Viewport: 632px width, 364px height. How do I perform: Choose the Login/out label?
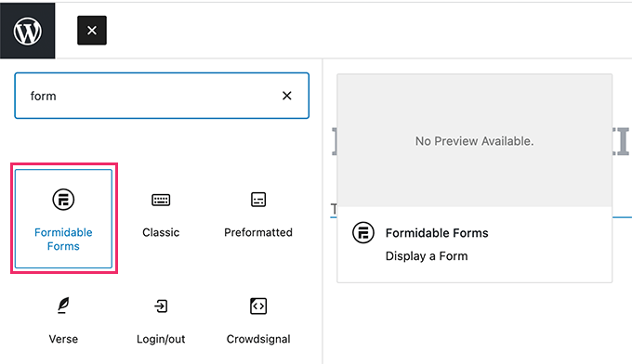161,339
